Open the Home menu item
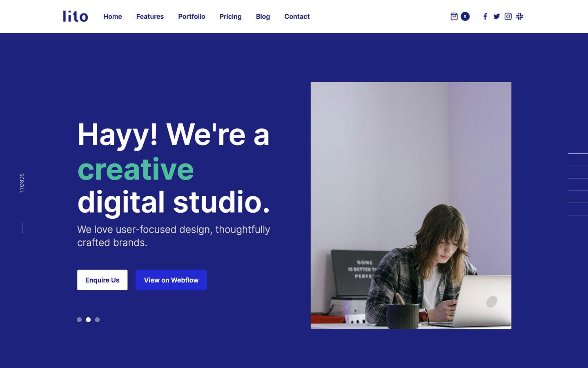 pos(113,16)
